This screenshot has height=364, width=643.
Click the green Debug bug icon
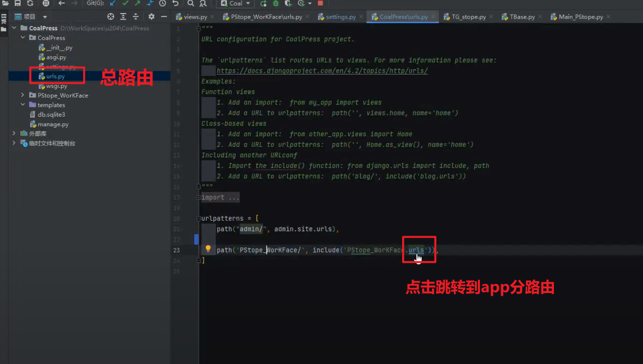pos(275,3)
